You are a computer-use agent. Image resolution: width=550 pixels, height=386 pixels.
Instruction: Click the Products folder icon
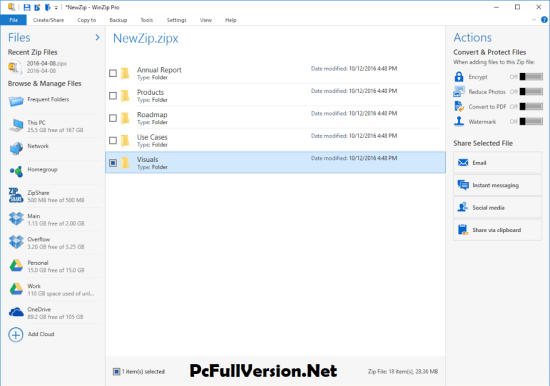(125, 96)
